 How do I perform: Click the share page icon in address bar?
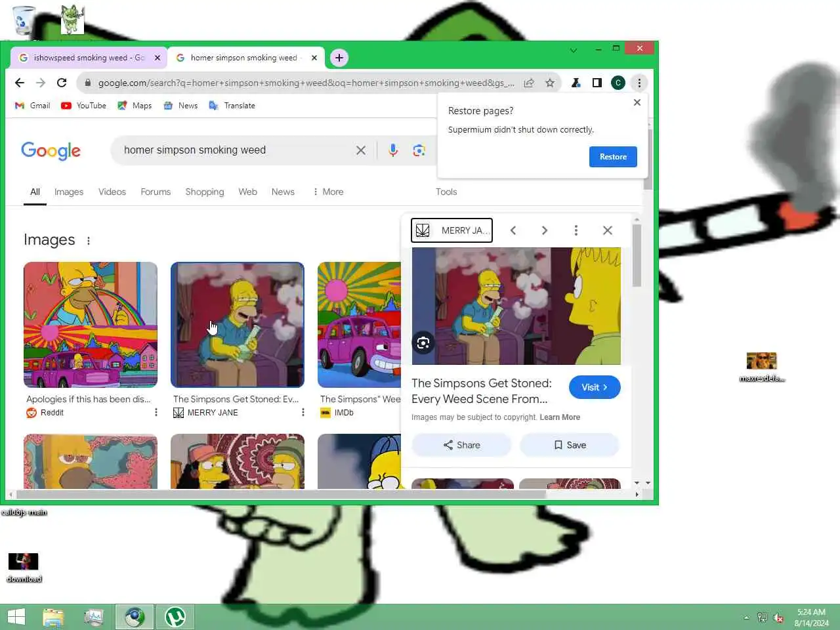[x=529, y=83]
